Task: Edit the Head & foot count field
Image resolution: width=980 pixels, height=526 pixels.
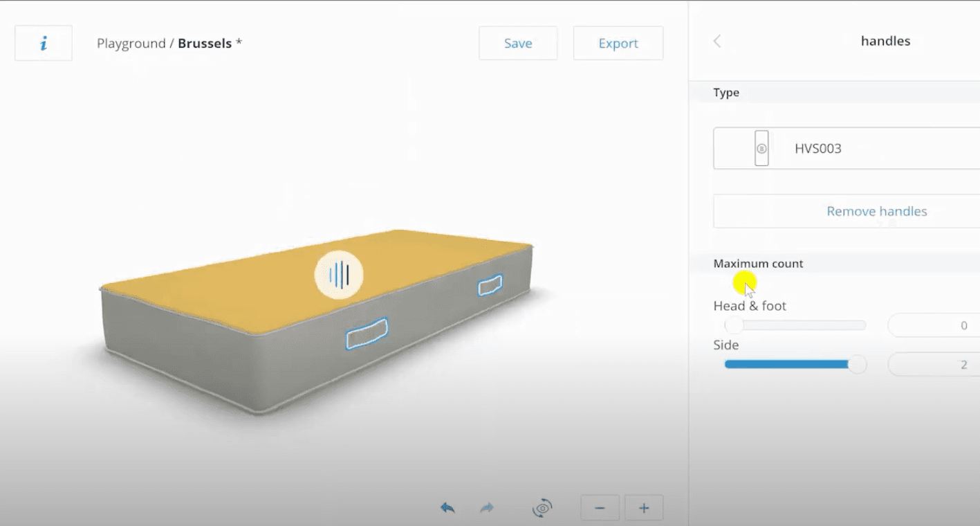Action: (934, 325)
